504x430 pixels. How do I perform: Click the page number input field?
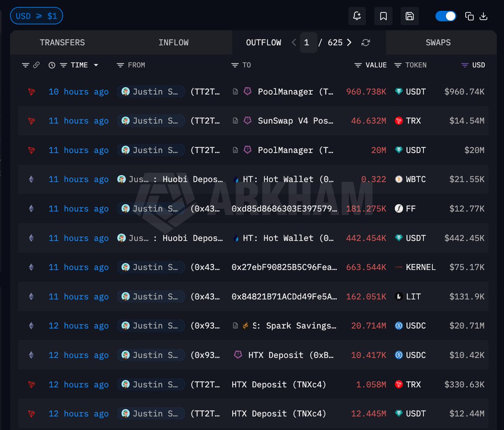click(308, 42)
